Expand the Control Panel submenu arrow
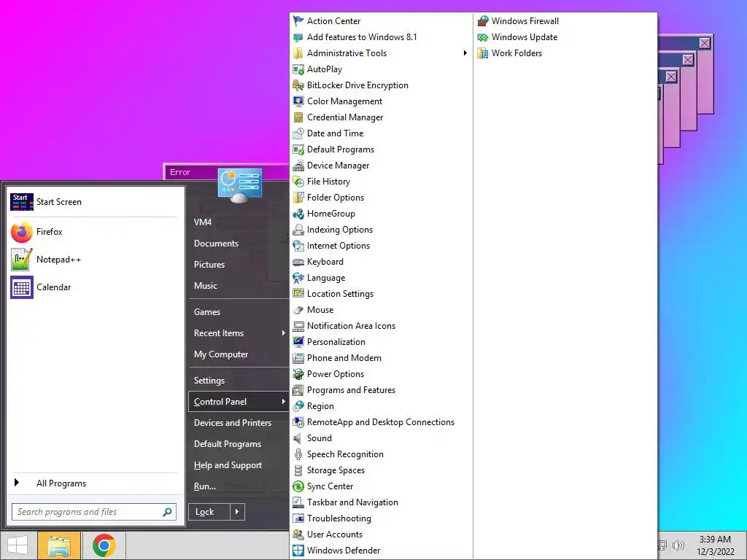The width and height of the screenshot is (747, 560). (x=283, y=402)
